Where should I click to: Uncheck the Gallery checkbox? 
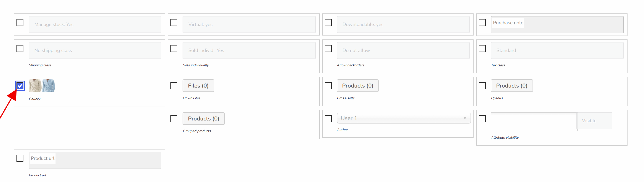tap(20, 86)
